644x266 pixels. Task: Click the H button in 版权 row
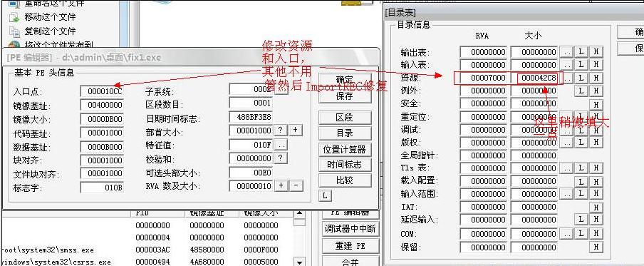pyautogui.click(x=596, y=143)
